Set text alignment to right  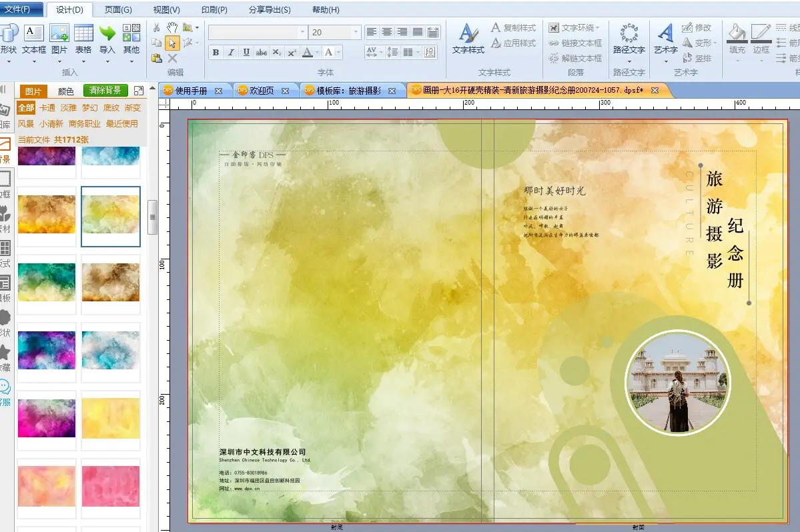(402, 31)
